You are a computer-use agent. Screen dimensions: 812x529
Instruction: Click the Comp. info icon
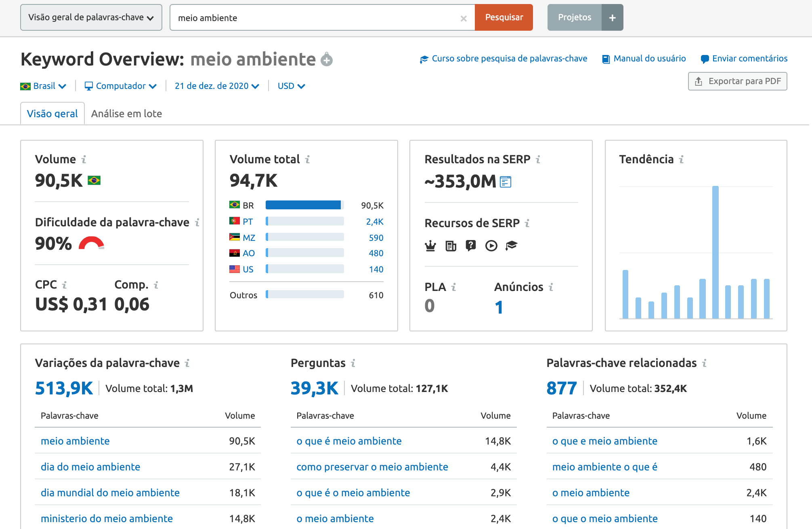point(156,285)
